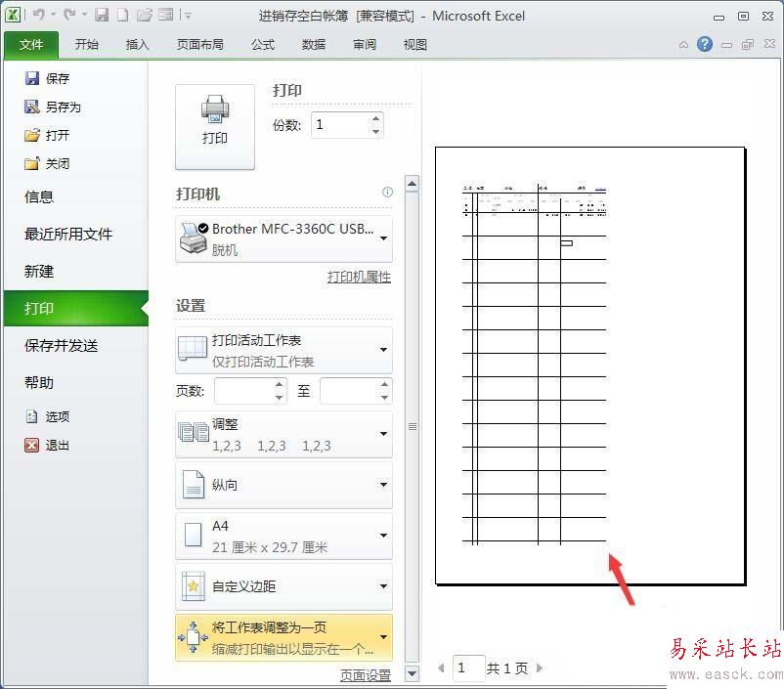Open the 打印活动工作表 print range dropdown

pos(283,350)
